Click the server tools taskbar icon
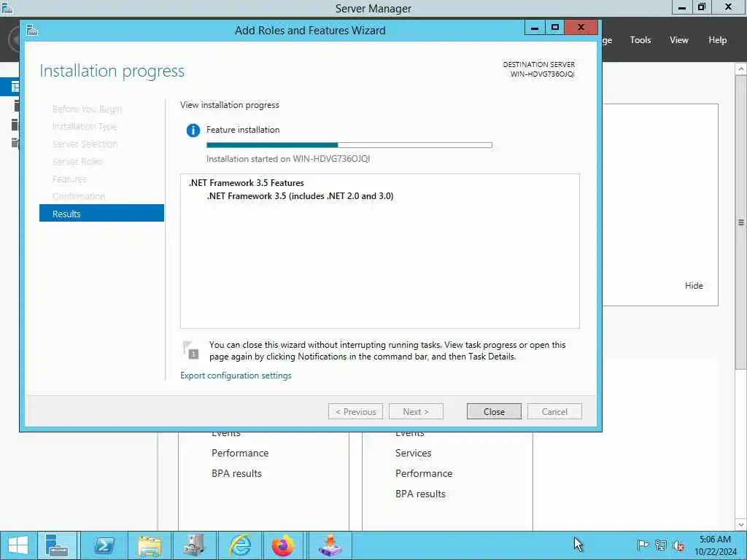 194,545
